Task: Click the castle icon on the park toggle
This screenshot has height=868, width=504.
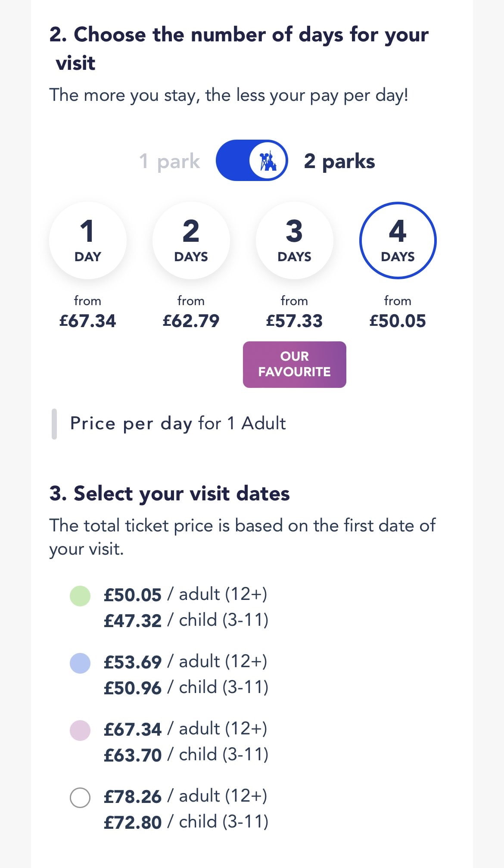Action: point(268,161)
